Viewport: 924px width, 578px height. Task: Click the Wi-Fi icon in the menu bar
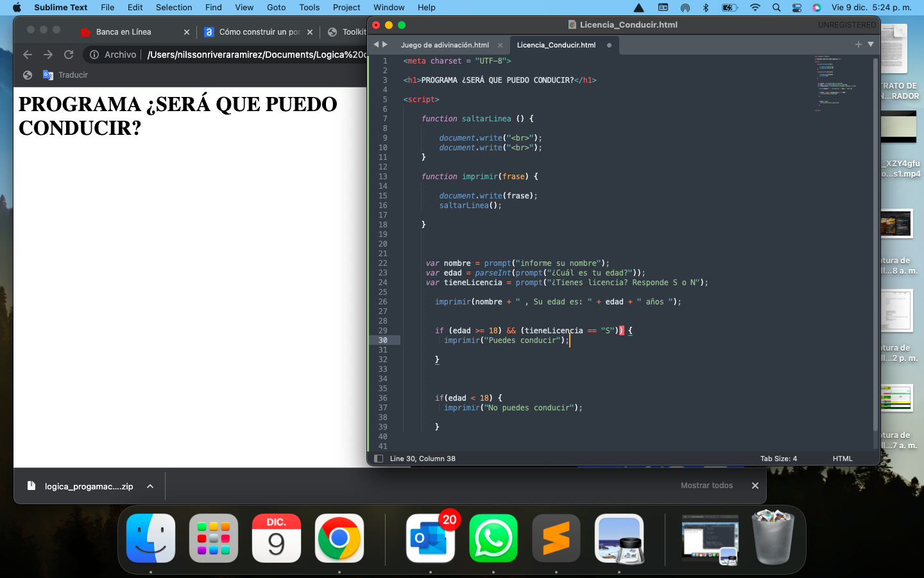[755, 8]
